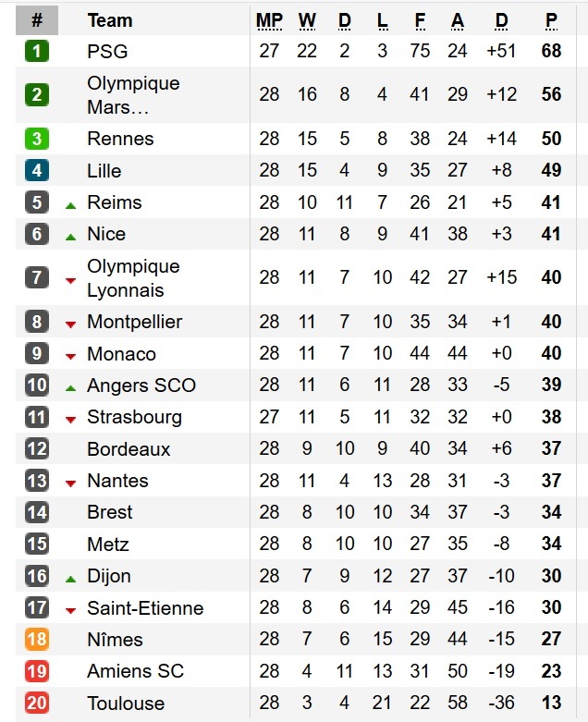Click PSG's 68 points value
The height and width of the screenshot is (722, 588).
coord(552,51)
